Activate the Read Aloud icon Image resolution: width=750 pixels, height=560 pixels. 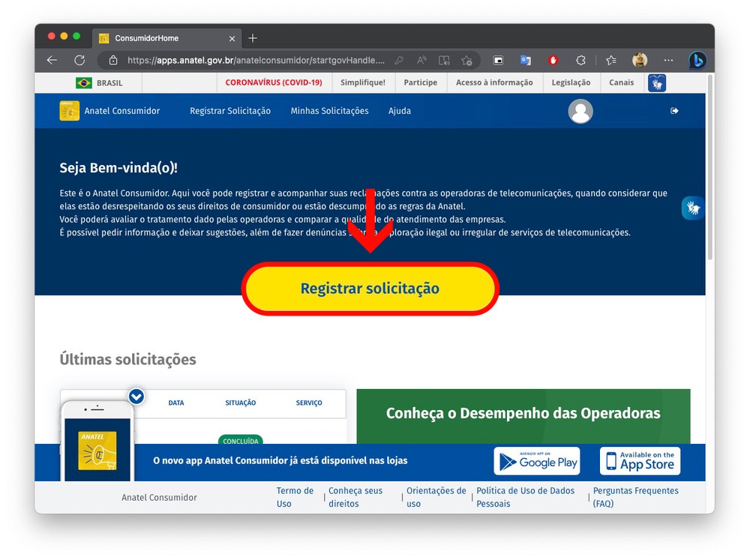pos(421,60)
